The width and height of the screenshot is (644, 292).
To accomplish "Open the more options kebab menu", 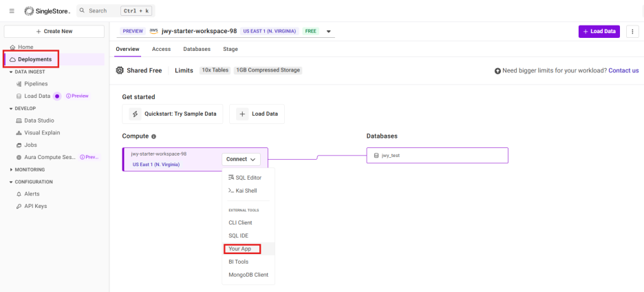I will [x=632, y=31].
